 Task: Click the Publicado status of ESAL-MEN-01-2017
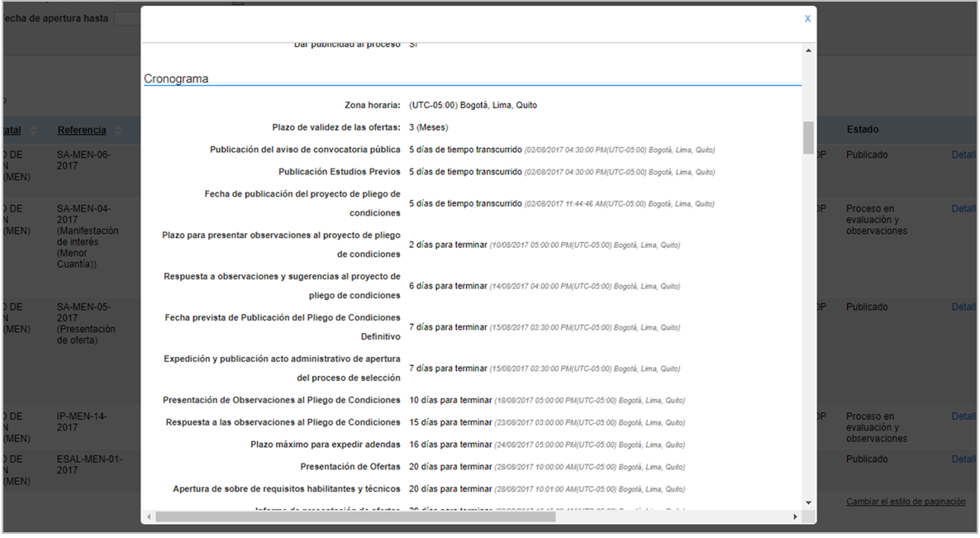867,459
